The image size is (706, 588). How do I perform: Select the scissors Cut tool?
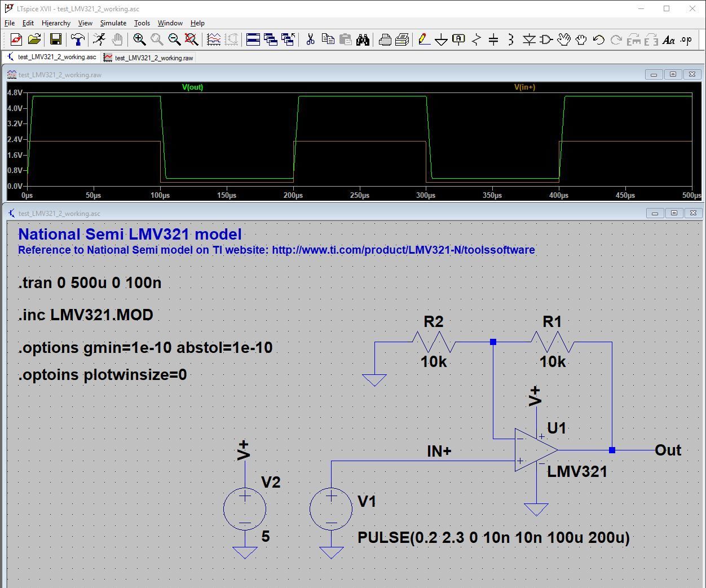coord(310,39)
